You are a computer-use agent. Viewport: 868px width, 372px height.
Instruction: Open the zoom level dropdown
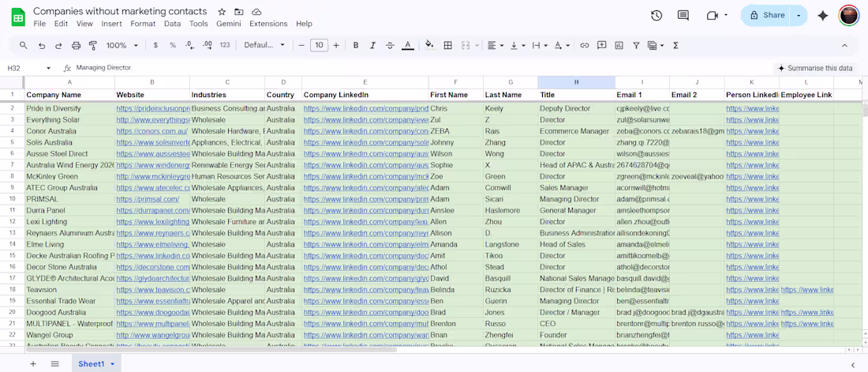(122, 46)
